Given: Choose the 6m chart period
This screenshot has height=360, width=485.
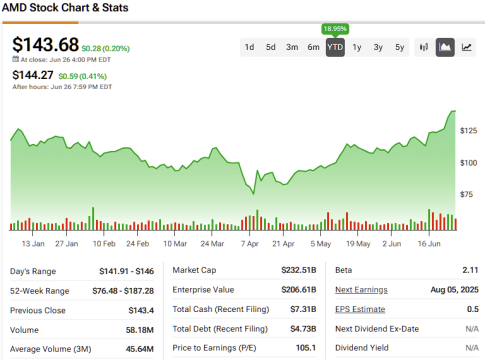Looking at the screenshot, I should point(313,47).
